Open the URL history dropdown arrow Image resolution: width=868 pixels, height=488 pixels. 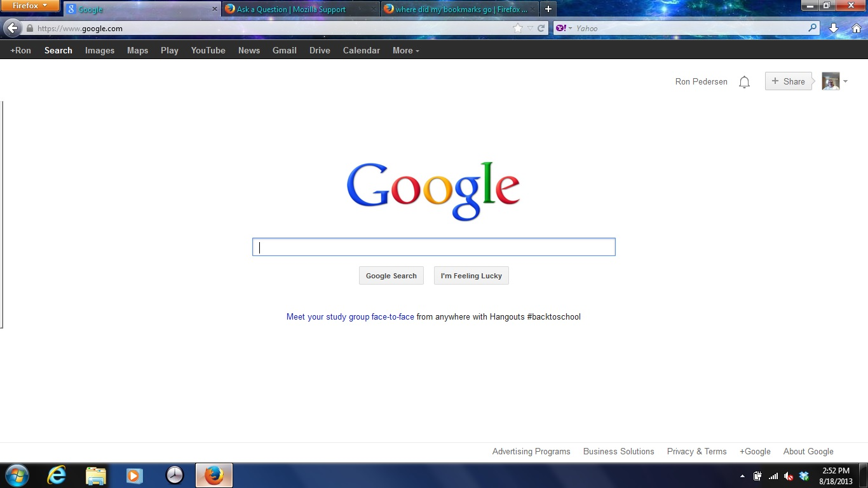[531, 28]
